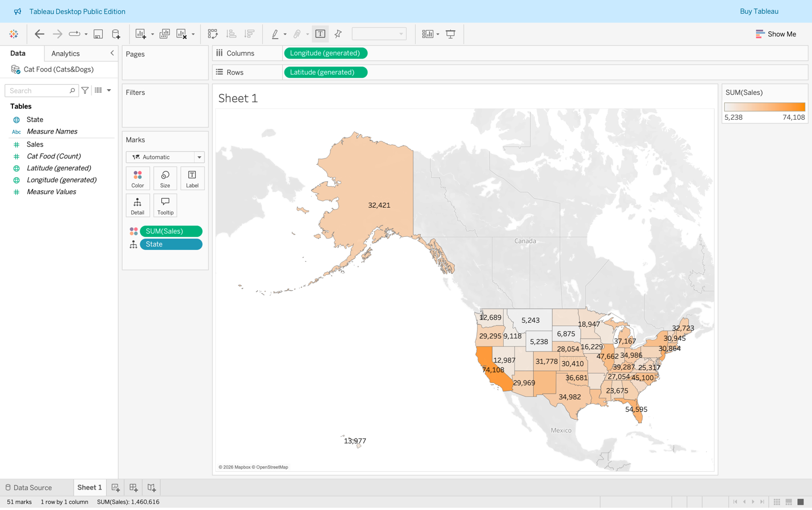Select Longitude (generated) in data pane

(x=61, y=180)
